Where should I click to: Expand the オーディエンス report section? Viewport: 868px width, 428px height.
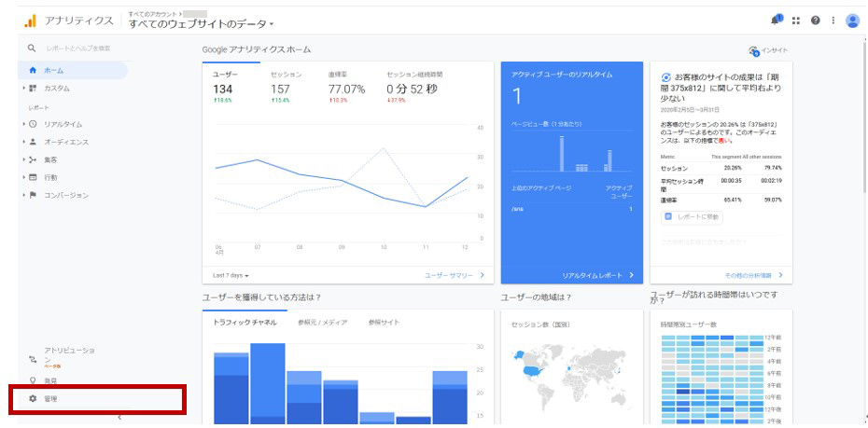pyautogui.click(x=65, y=142)
